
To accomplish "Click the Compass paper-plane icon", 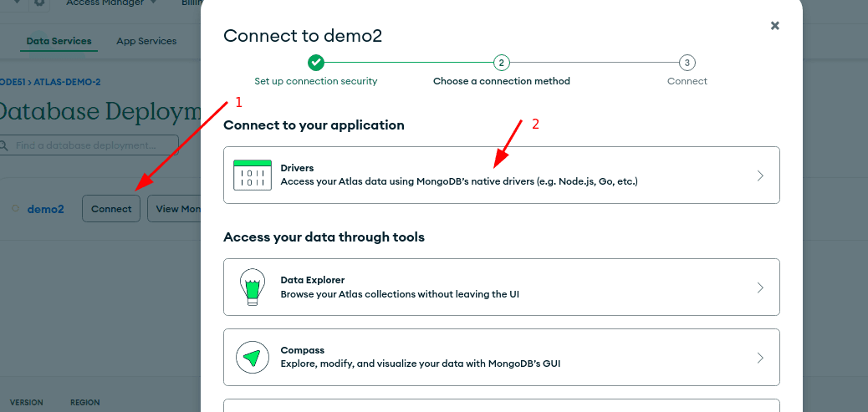I will 252,357.
